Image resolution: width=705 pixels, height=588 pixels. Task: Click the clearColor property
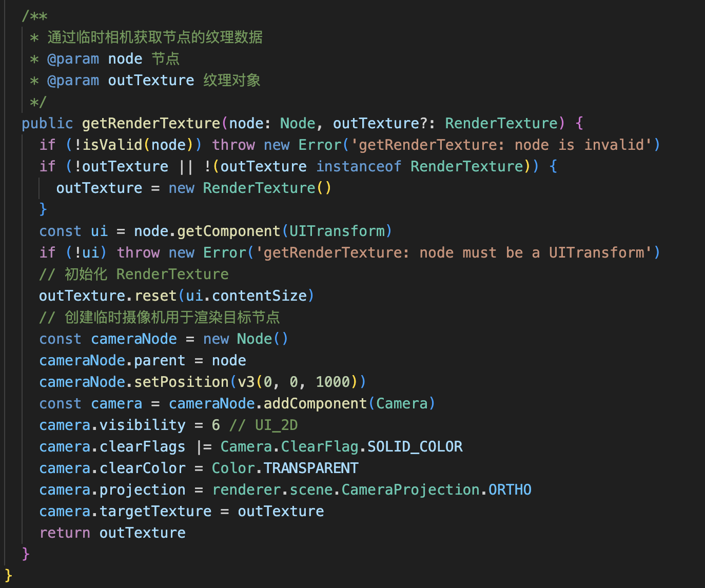[x=142, y=468]
